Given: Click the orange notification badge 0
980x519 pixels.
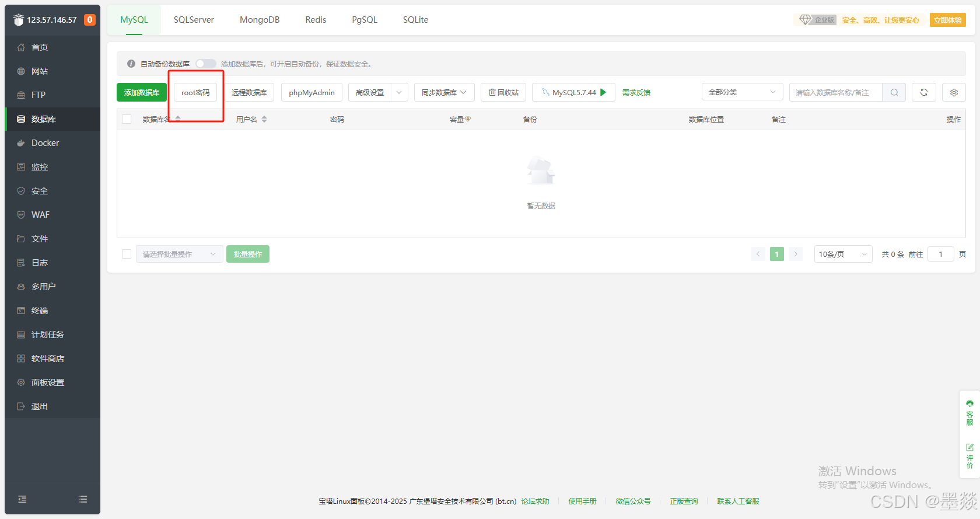Looking at the screenshot, I should point(90,20).
